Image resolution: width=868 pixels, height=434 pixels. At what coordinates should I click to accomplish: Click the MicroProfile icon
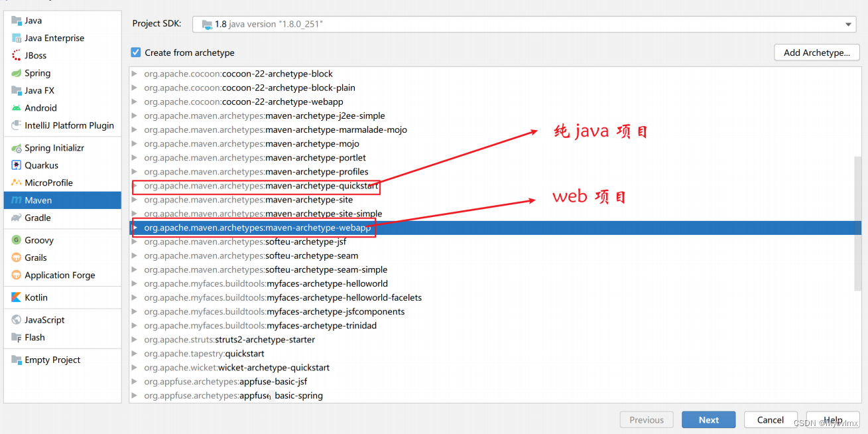tap(17, 182)
